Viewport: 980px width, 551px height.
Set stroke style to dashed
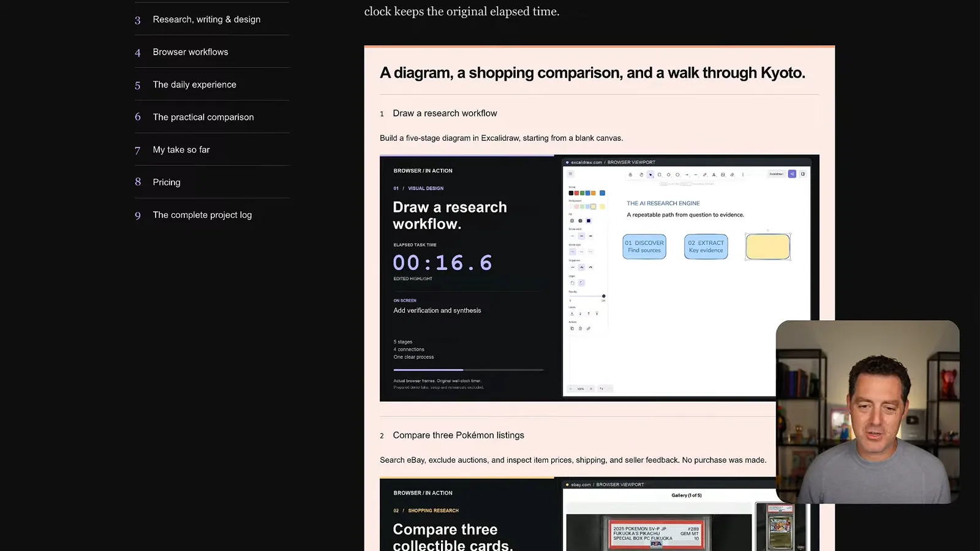(581, 252)
